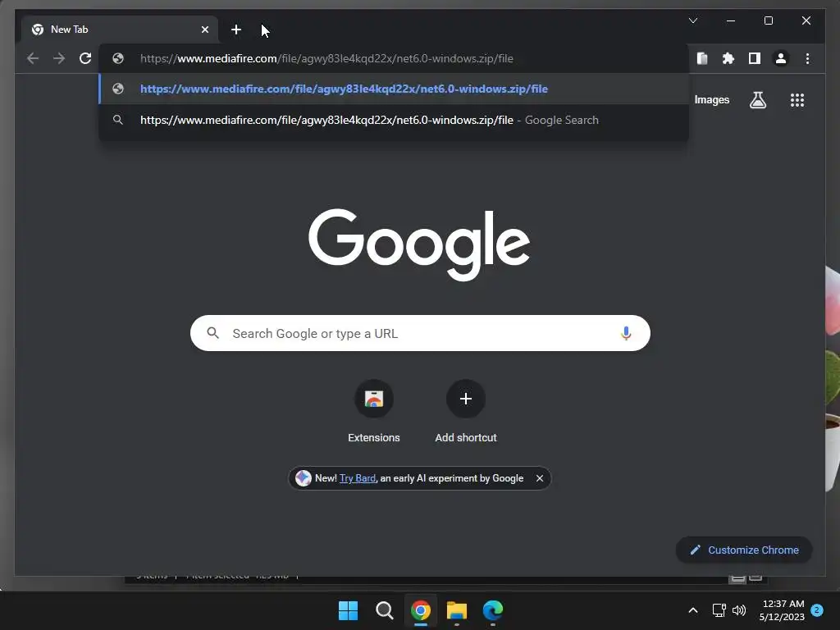
Task: Open the clock showing 12:37 AM
Action: point(782,610)
